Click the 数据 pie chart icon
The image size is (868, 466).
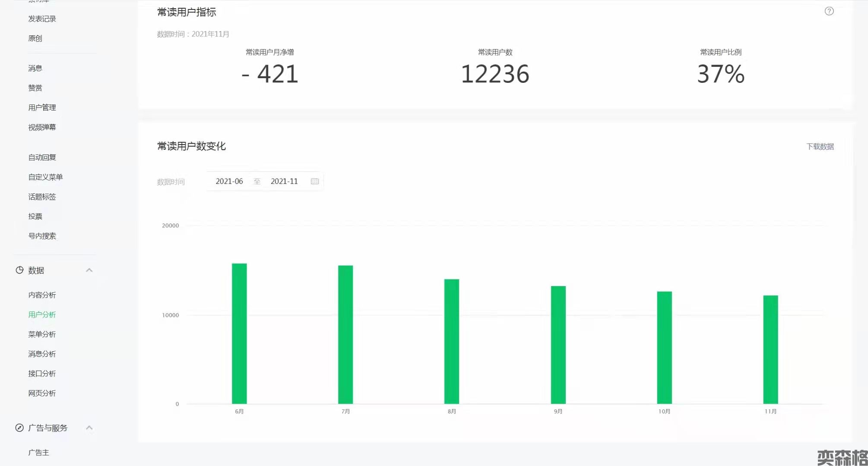(x=19, y=270)
